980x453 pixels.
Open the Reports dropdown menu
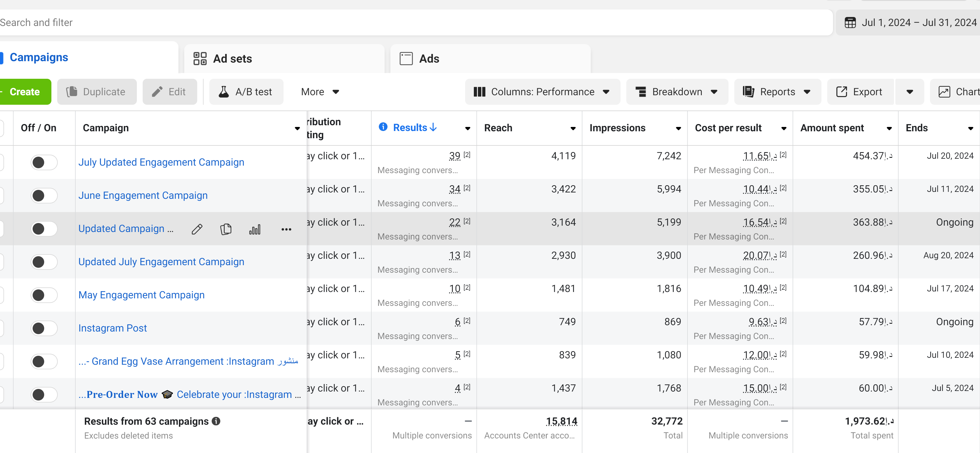tap(777, 92)
